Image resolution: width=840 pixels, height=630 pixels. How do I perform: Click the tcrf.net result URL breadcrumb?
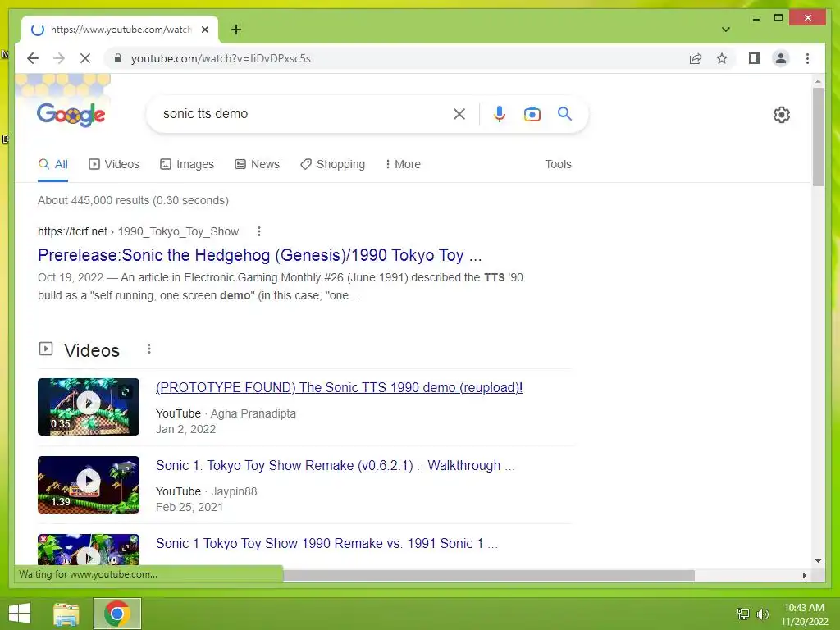point(138,231)
